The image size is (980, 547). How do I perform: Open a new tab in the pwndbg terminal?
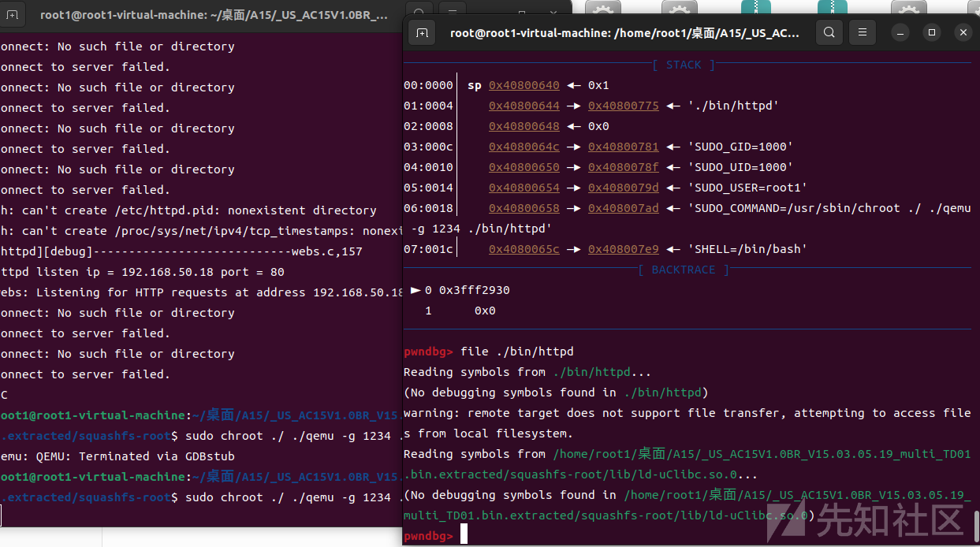click(x=423, y=32)
